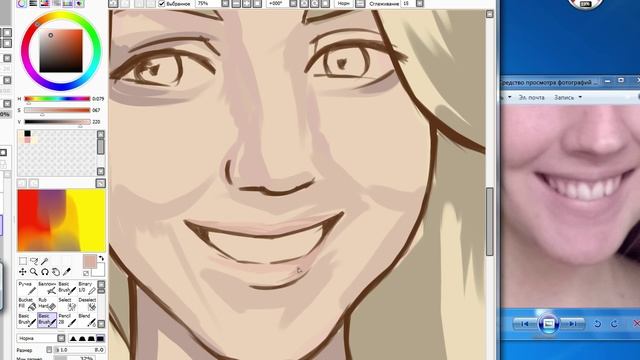Click the canvas vertical scrollbar thumb
640x360 pixels.
[490, 222]
